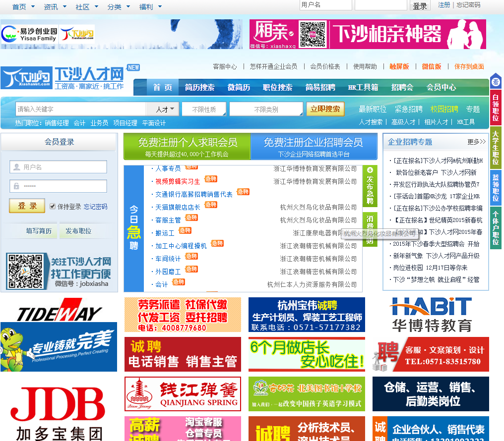Open the 下沙相亲神器 banner ad
This screenshot has height=441, width=504.
coord(368,34)
